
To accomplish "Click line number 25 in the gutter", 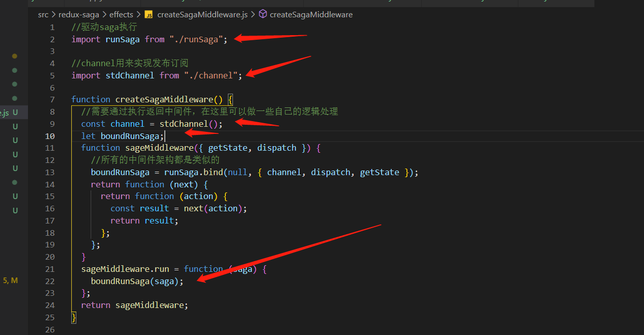I will coord(50,317).
